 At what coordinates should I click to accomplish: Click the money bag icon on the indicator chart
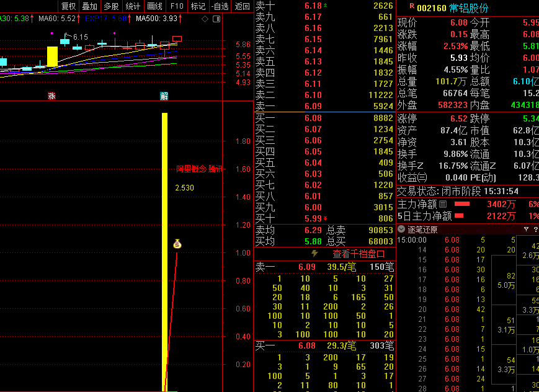(x=177, y=244)
